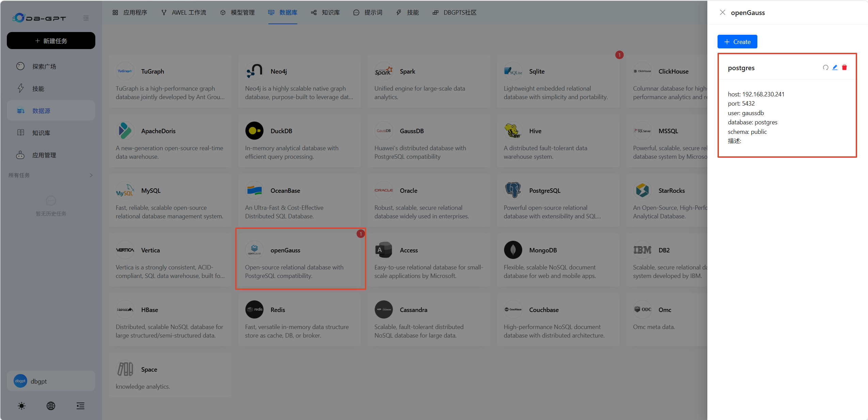Open the 模型管理 tab

coord(238,13)
